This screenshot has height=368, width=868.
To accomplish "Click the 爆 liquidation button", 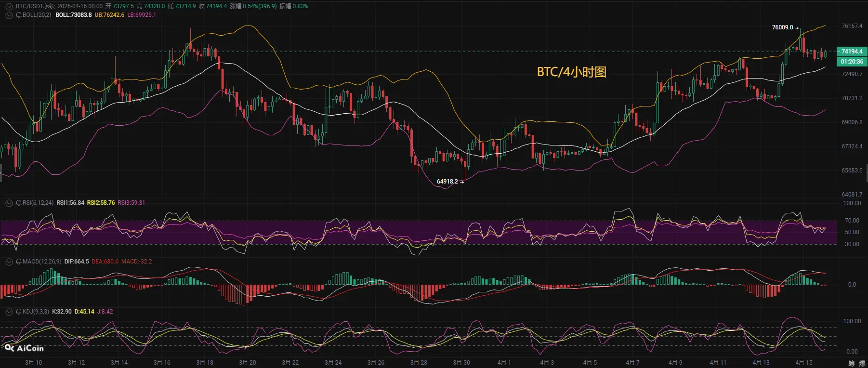I will 862,363.
